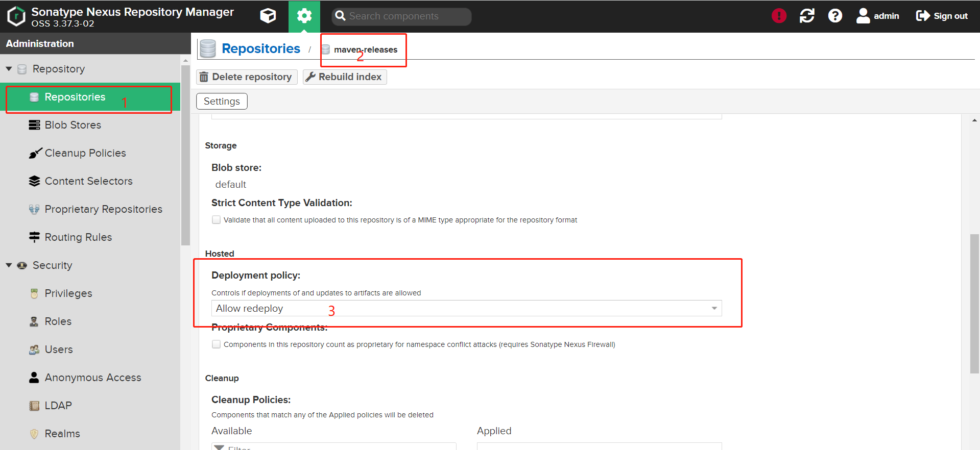Open the red system status alert
This screenshot has width=980, height=450.
(779, 16)
